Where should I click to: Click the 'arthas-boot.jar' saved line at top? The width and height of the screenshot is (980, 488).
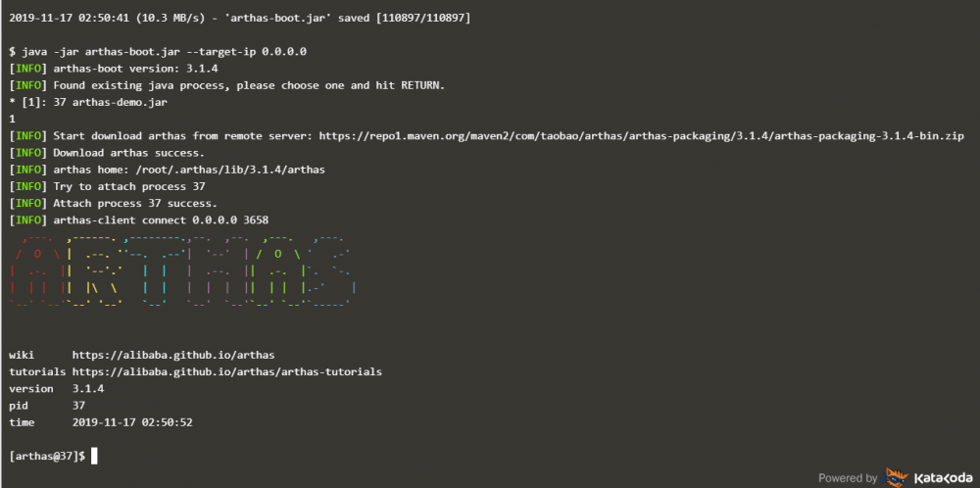245,18
